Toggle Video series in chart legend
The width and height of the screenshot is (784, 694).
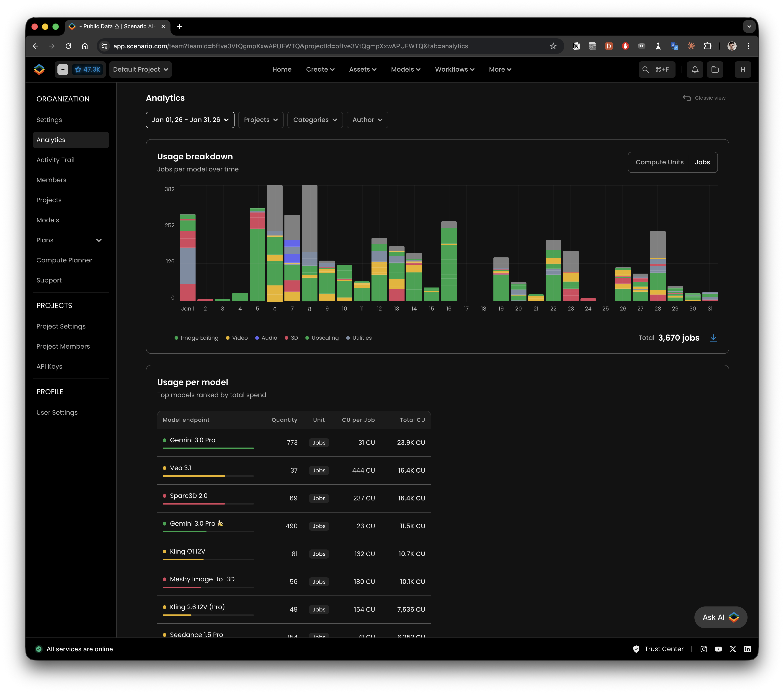[x=237, y=338]
